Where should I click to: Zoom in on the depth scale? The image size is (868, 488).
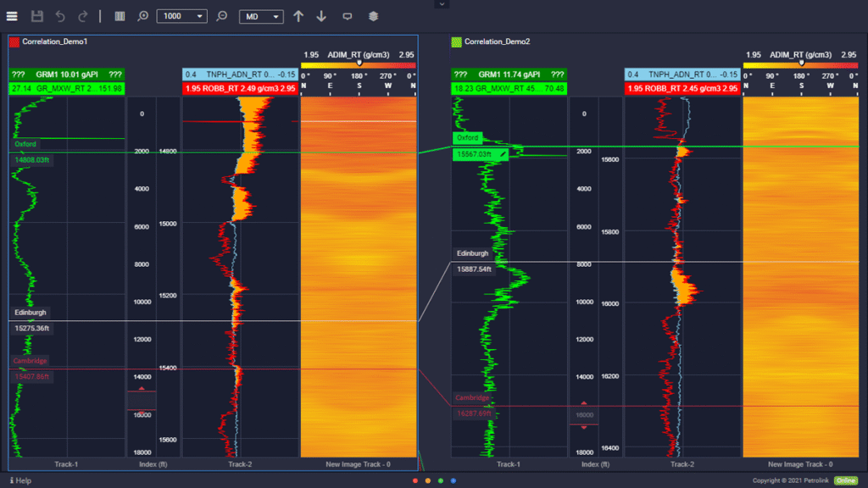click(x=143, y=16)
